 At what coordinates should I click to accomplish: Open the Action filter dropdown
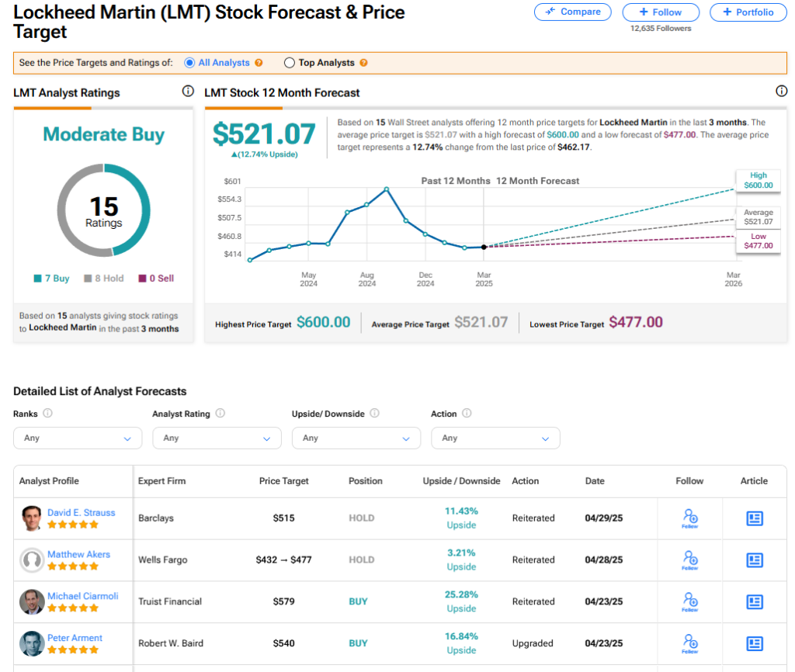pyautogui.click(x=495, y=438)
